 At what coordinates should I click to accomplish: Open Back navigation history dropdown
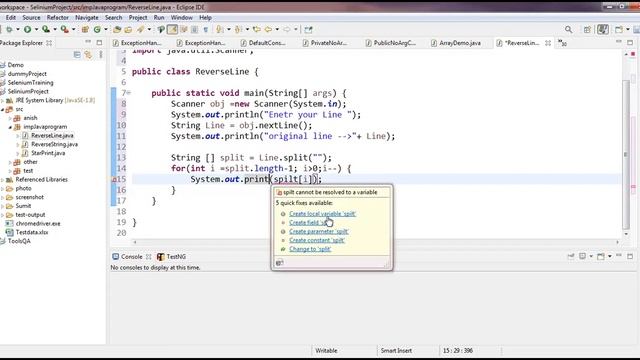[277, 29]
